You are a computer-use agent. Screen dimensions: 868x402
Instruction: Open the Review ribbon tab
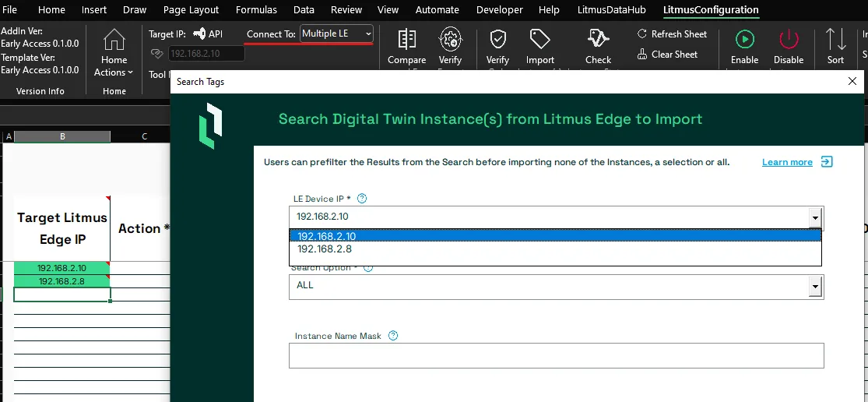(x=346, y=10)
